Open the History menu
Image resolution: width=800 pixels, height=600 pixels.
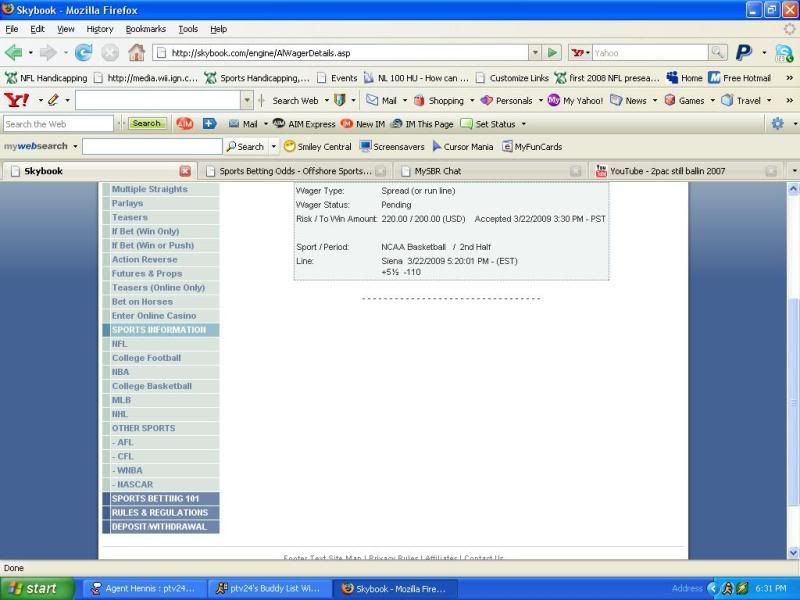[99, 29]
